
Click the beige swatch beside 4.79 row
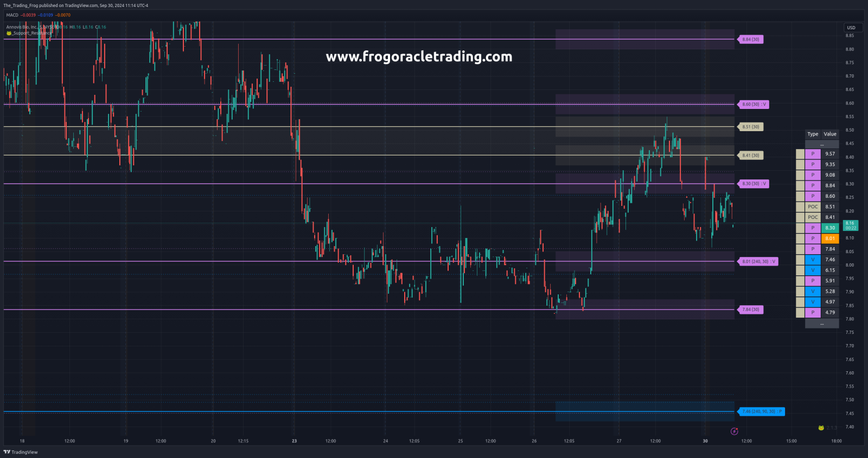coord(800,312)
